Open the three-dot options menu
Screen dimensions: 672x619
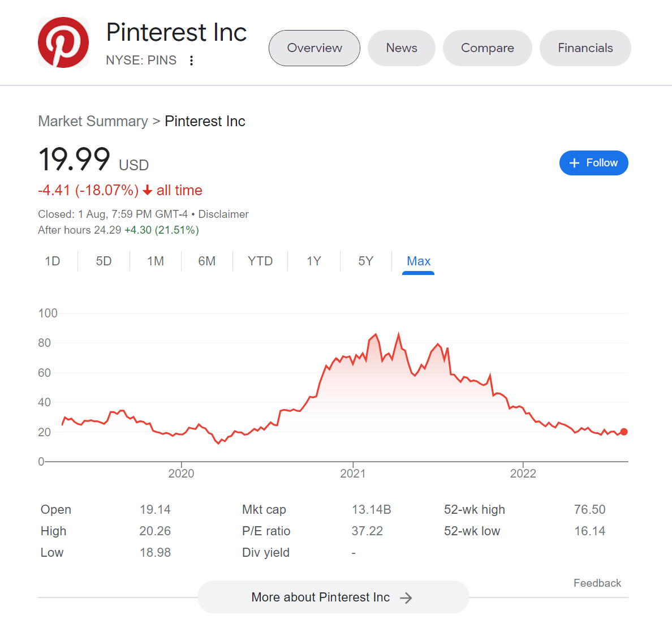(192, 61)
